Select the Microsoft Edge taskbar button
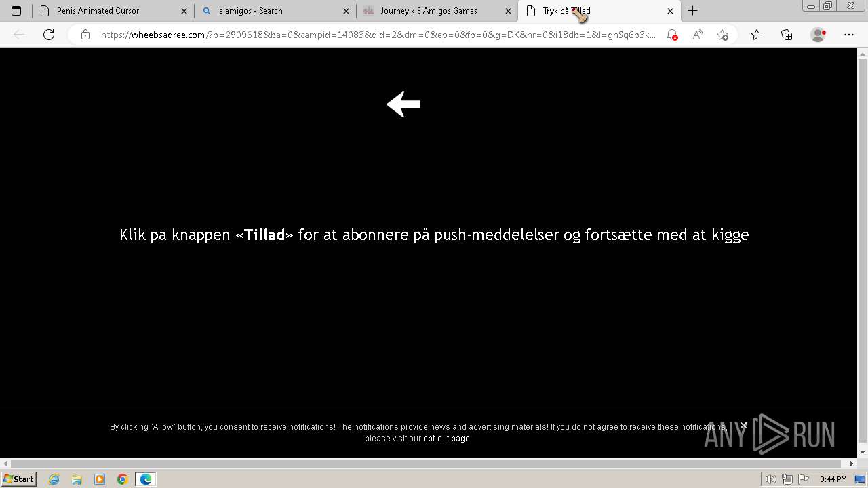The width and height of the screenshot is (868, 488). 146,479
